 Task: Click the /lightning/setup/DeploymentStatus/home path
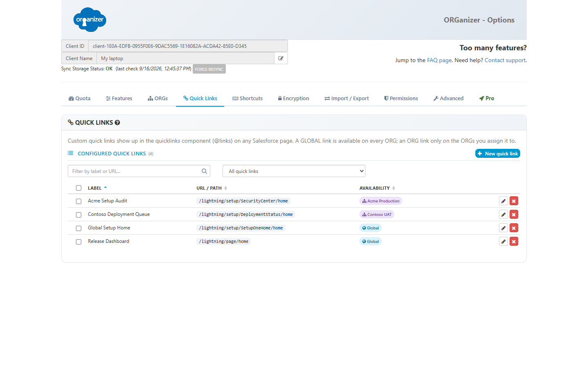pos(246,215)
